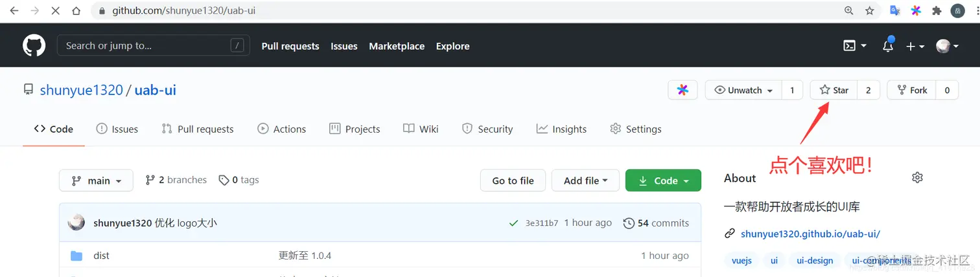Focus the Search or jump to field
The image size is (980, 277).
(x=154, y=45)
